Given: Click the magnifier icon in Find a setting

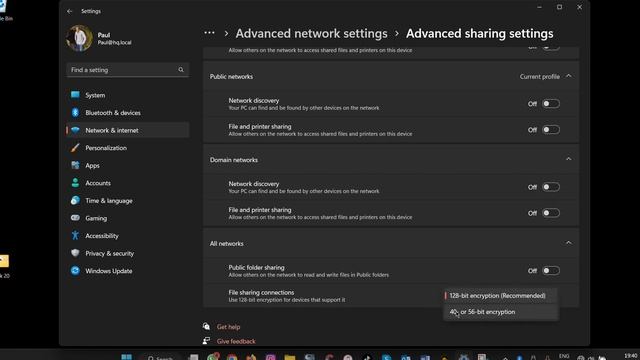Looking at the screenshot, I should point(181,70).
